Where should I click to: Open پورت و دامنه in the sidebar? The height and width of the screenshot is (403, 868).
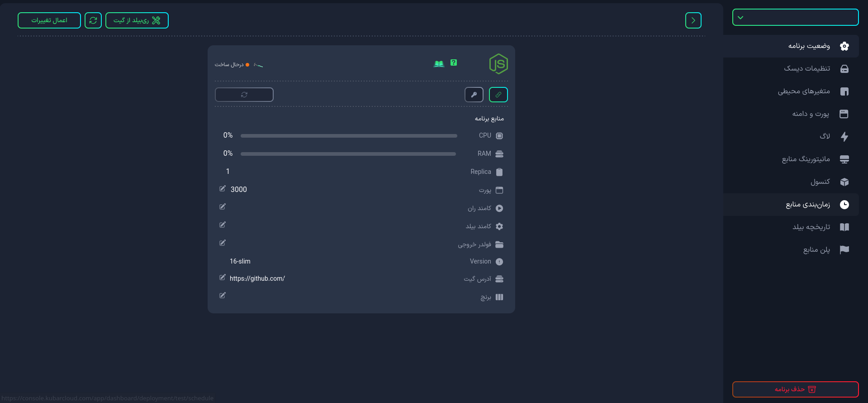pos(791,114)
